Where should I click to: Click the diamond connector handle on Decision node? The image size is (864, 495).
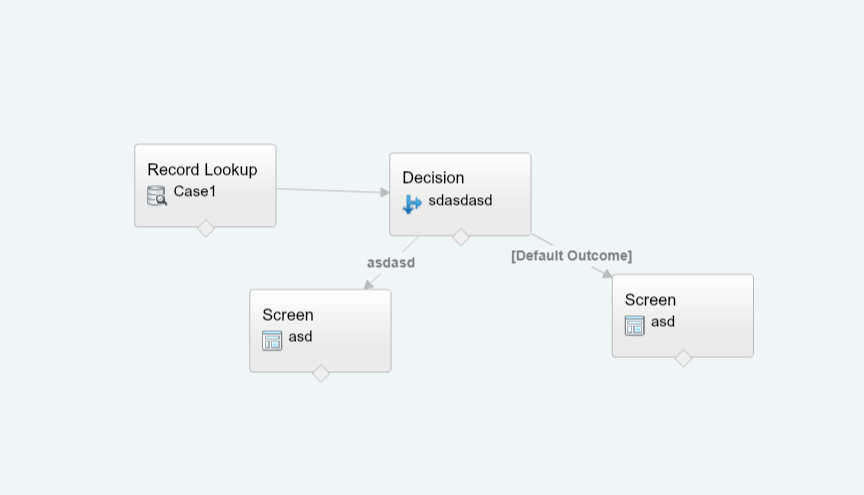(461, 236)
